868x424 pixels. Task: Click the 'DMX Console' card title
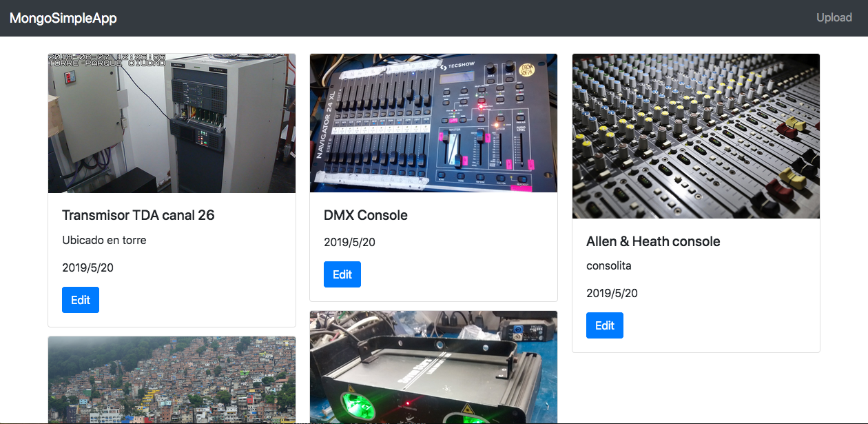366,215
